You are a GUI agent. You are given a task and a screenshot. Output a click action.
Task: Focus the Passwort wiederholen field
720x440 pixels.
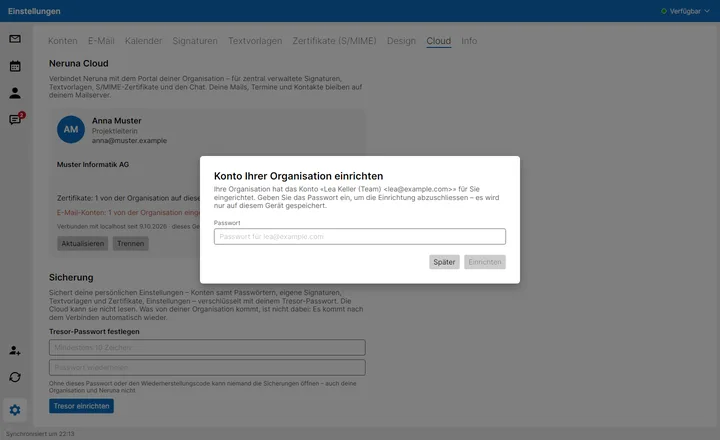point(207,367)
